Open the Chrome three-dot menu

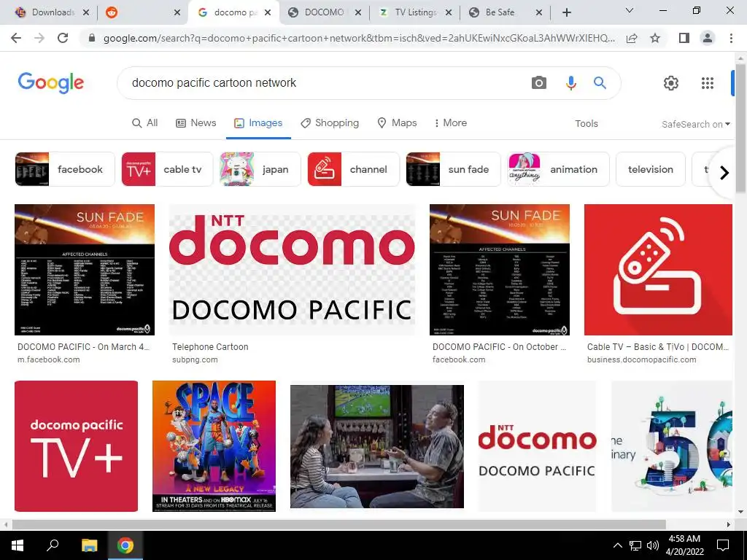pyautogui.click(x=731, y=38)
